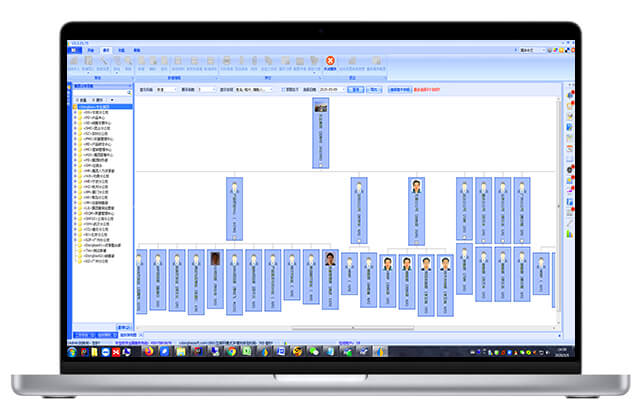Launch Firefox from the taskbar
Image resolution: width=643 pixels, height=413 pixels.
147,351
